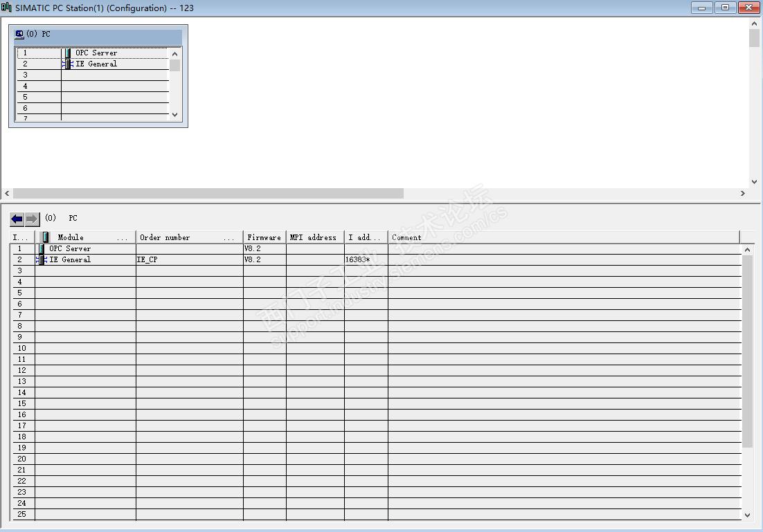This screenshot has height=532, width=763.
Task: Click IE General module icon in rack
Action: click(68, 64)
